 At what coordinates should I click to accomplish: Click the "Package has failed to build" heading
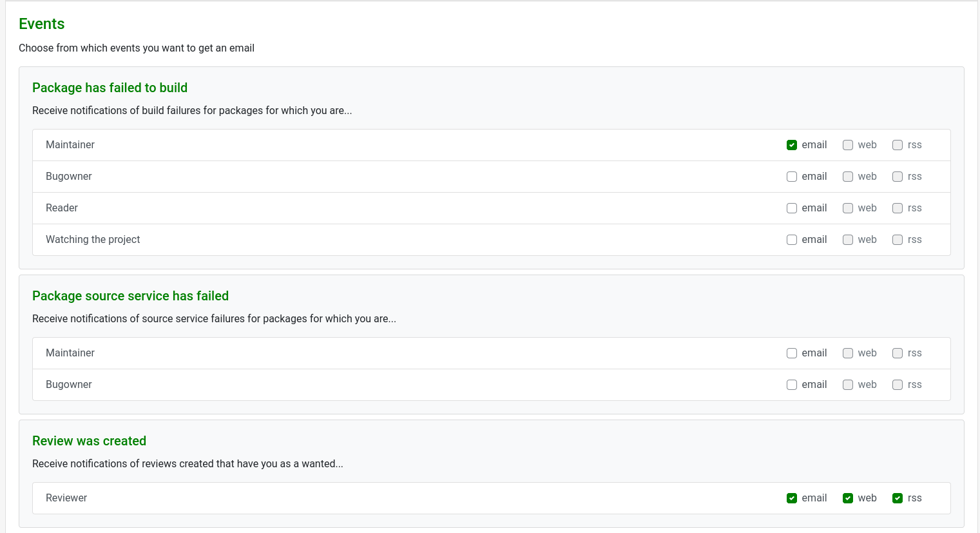tap(110, 88)
